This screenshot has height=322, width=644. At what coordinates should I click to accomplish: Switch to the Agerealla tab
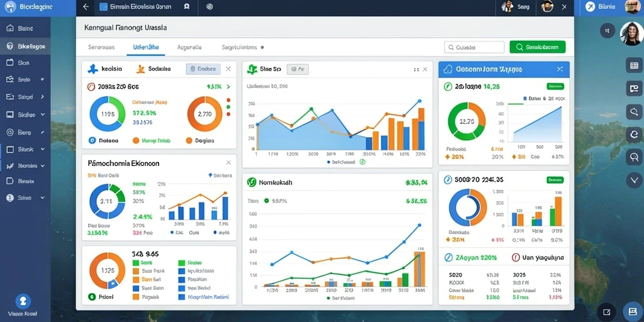(x=189, y=47)
